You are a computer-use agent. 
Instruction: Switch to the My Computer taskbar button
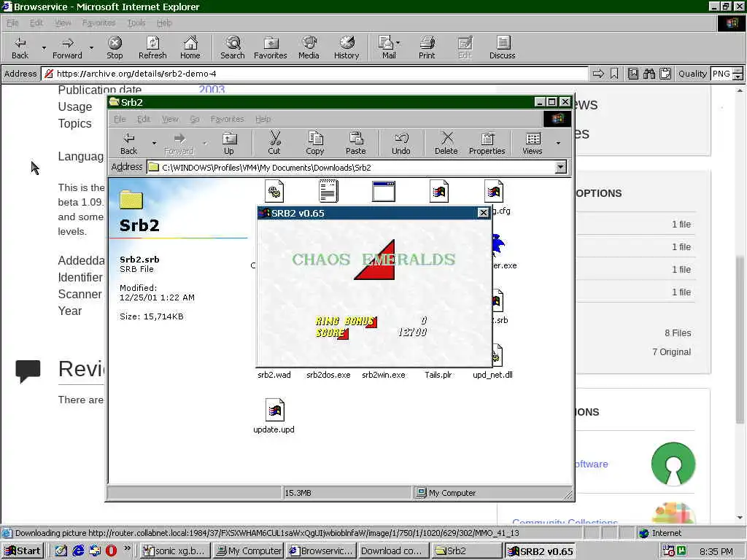[248, 551]
